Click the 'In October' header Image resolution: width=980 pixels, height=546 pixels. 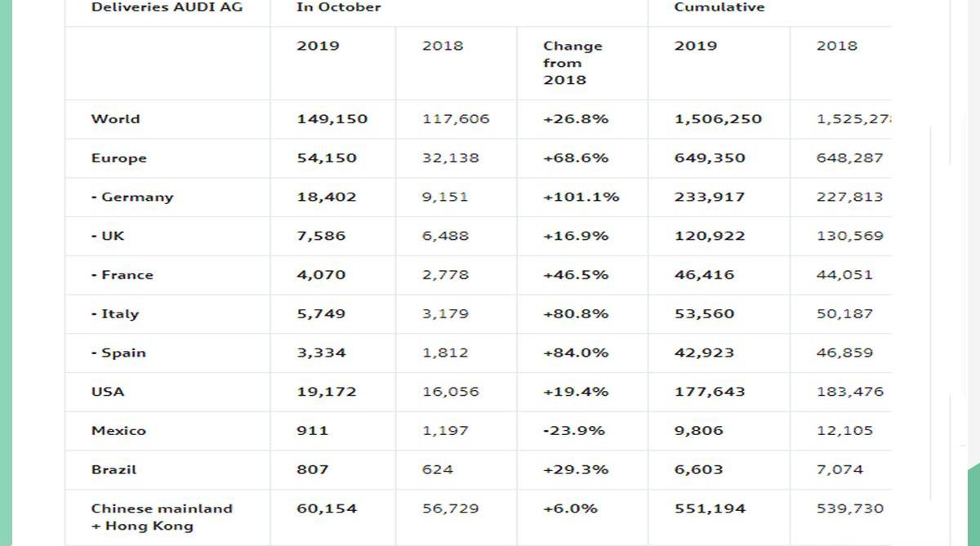pos(338,7)
